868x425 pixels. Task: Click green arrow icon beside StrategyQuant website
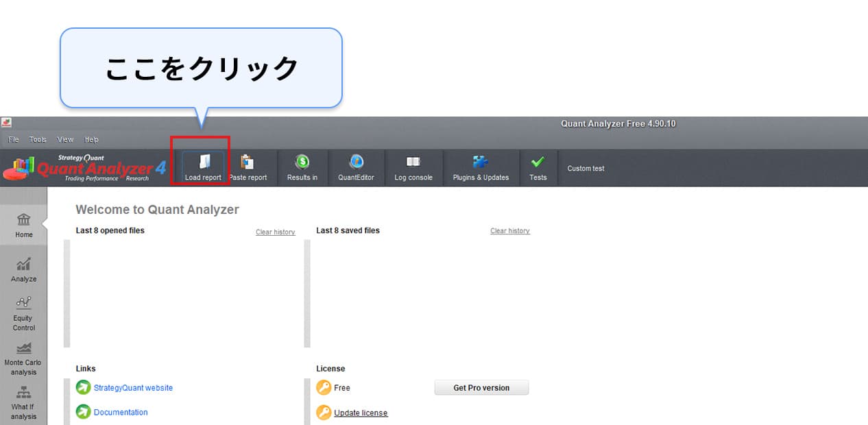coord(84,387)
